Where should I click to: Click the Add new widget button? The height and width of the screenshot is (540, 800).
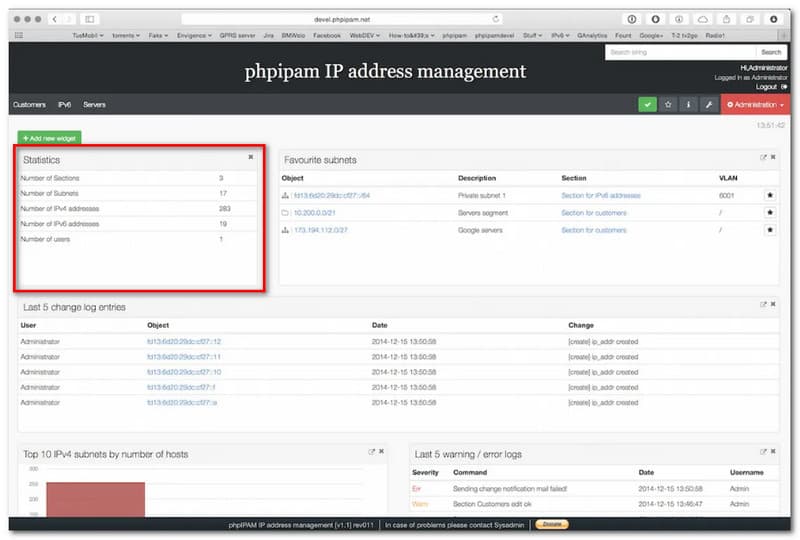[49, 137]
